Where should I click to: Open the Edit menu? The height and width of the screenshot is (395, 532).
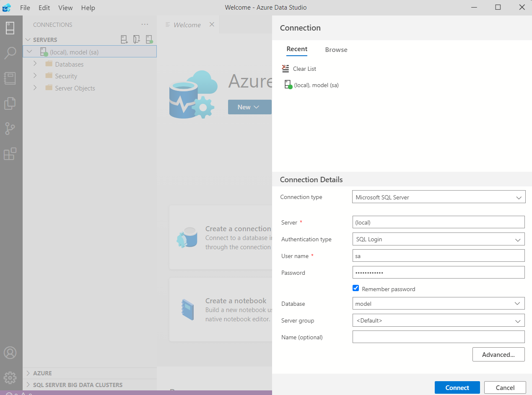pyautogui.click(x=44, y=8)
